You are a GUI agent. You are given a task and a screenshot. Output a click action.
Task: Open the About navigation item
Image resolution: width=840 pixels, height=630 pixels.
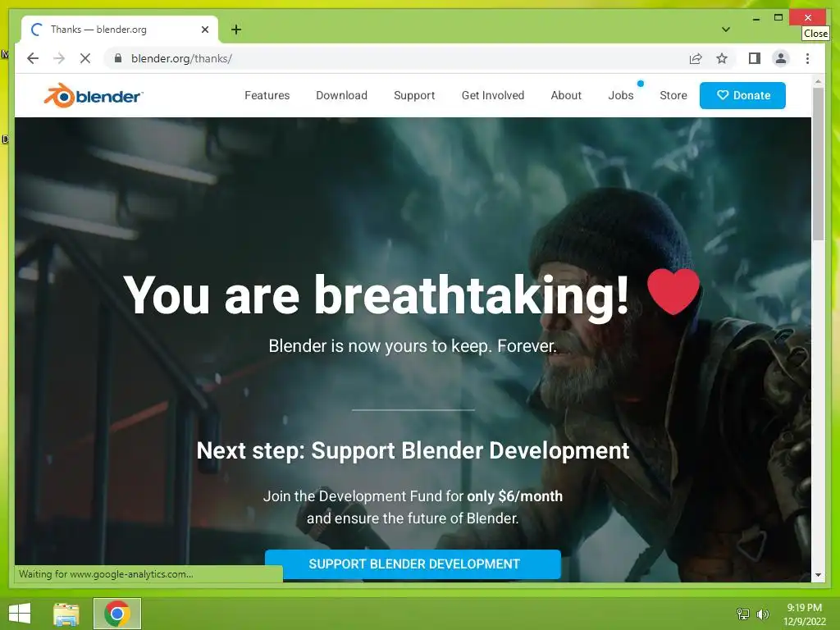[x=566, y=95]
